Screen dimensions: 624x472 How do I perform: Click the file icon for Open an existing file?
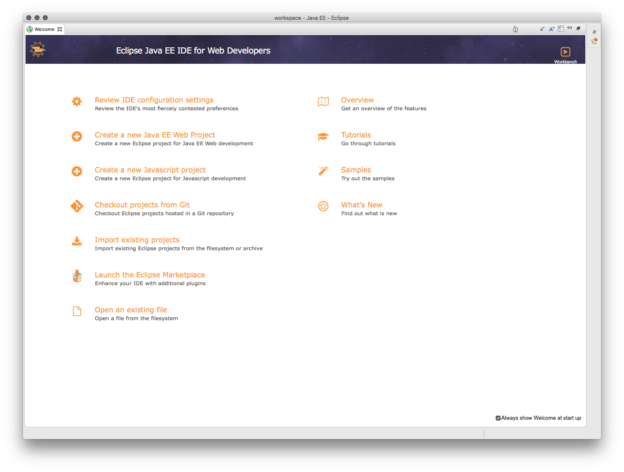point(76,311)
